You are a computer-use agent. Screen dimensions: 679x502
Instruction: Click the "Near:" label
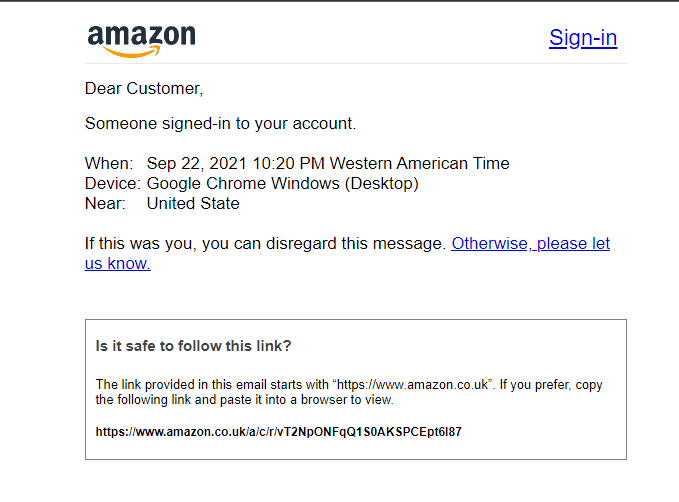click(105, 203)
